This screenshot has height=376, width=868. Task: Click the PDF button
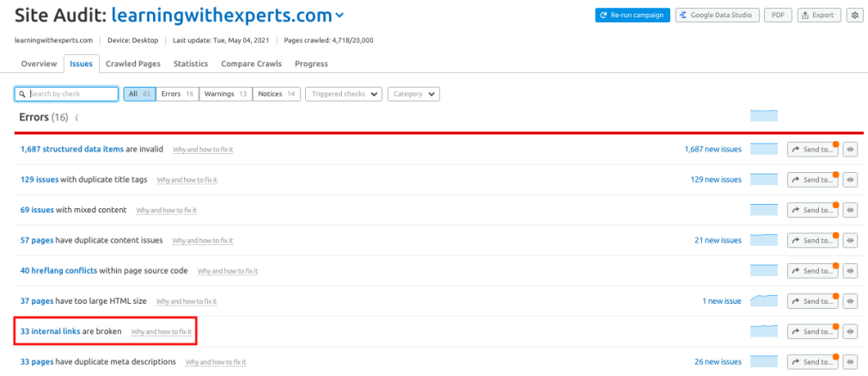[x=778, y=15]
